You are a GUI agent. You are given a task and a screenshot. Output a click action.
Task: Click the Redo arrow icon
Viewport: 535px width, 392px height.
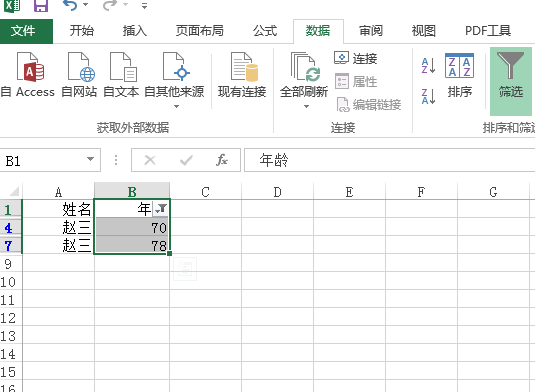point(110,5)
